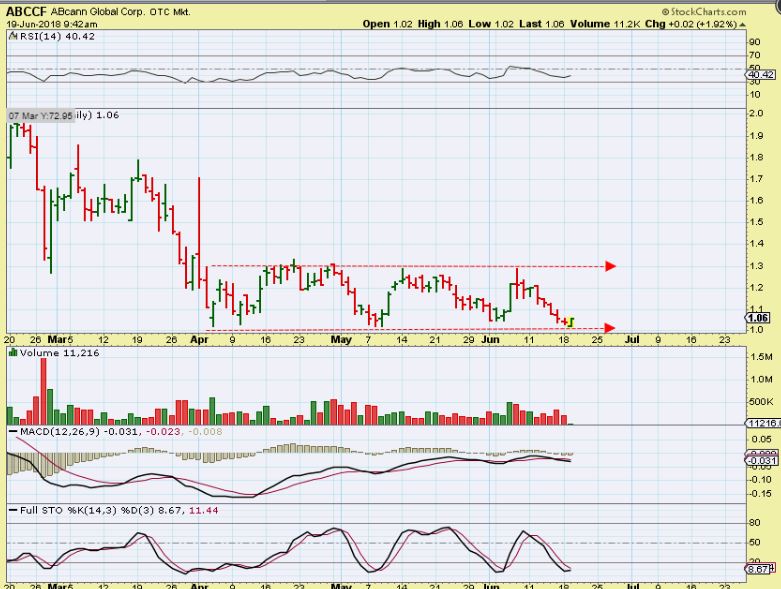Click the ABCCF ticker symbol

coord(26,11)
